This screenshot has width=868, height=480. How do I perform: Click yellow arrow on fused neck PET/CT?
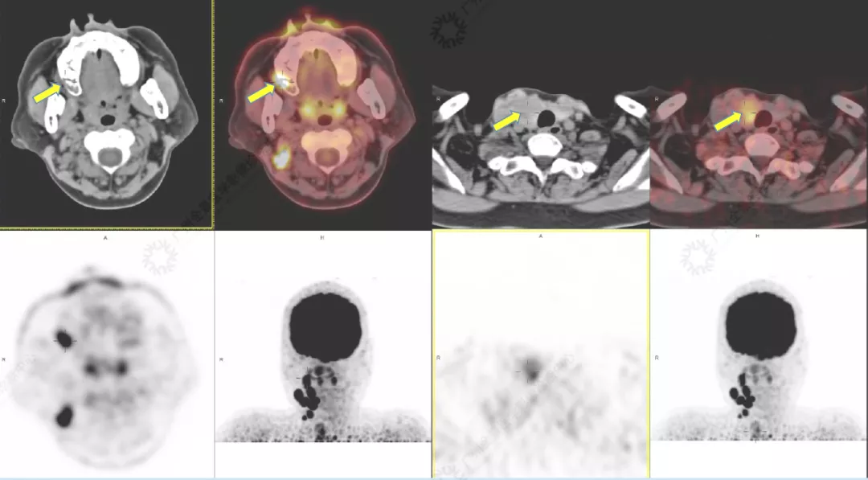click(x=727, y=121)
